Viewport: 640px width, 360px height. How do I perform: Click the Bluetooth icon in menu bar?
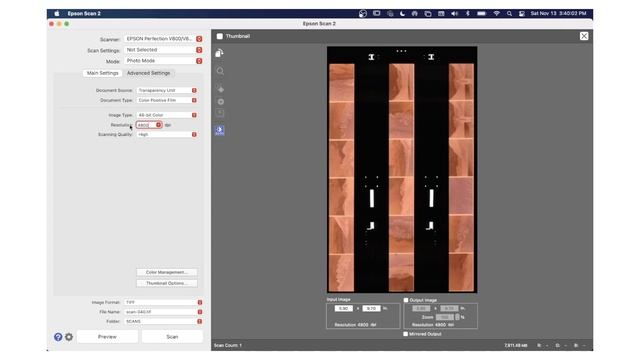click(468, 13)
